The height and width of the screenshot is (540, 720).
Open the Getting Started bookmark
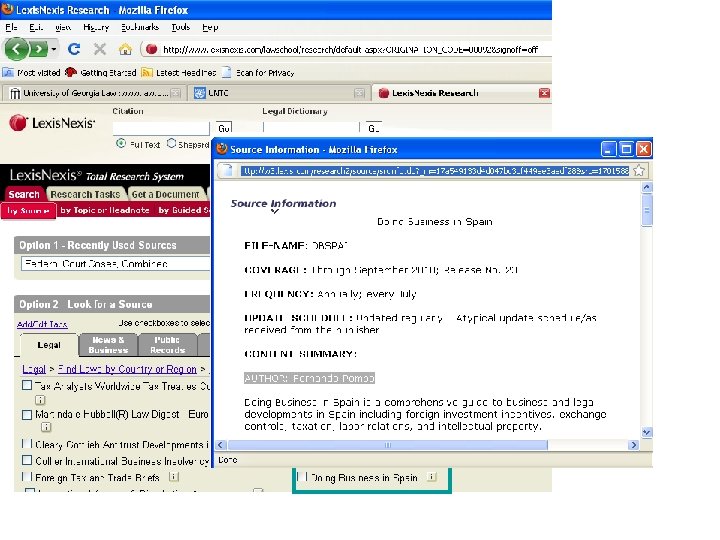101,73
